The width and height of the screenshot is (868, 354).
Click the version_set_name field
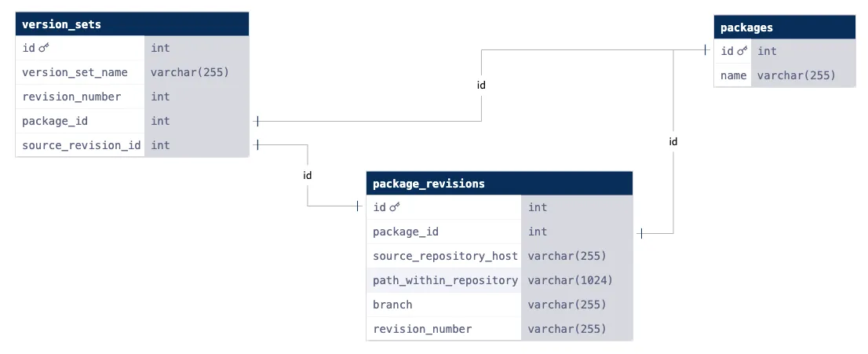(x=75, y=72)
